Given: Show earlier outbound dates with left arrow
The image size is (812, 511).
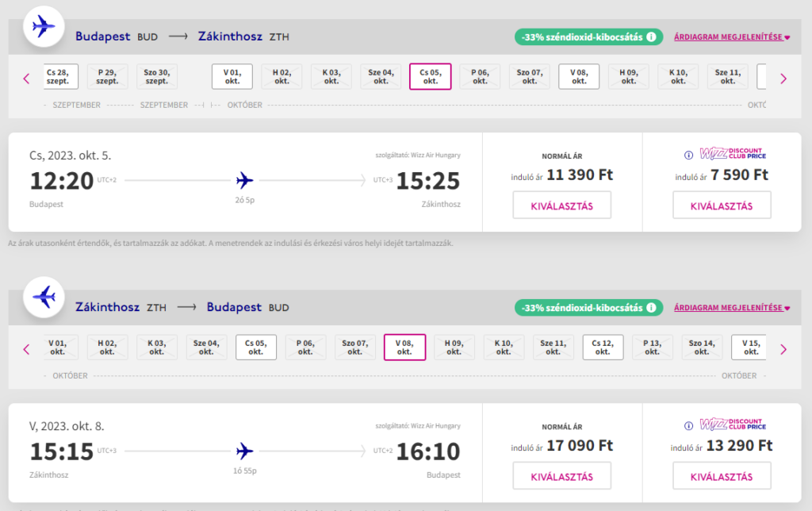Looking at the screenshot, I should pyautogui.click(x=26, y=78).
